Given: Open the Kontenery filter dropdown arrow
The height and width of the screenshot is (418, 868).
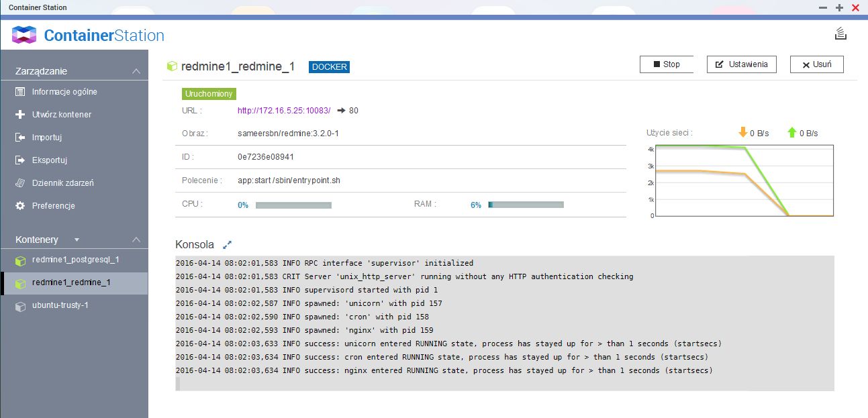Looking at the screenshot, I should 77,240.
